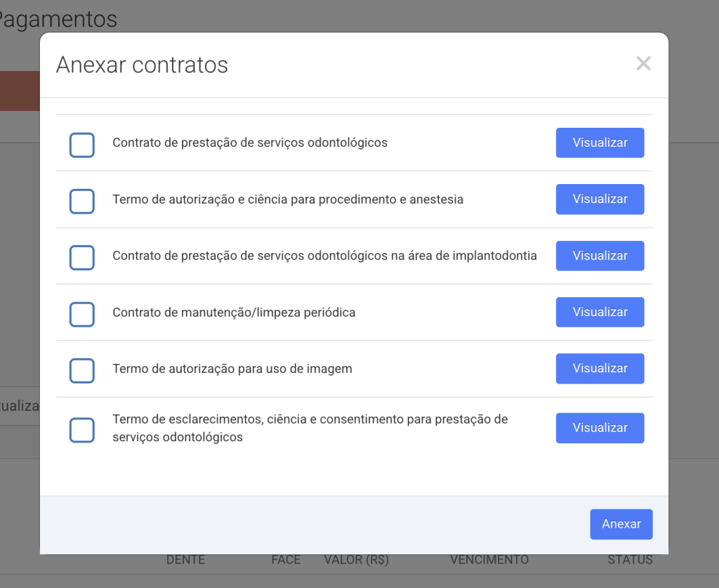Image resolution: width=719 pixels, height=588 pixels.
Task: Click the STATUS column header
Action: pos(630,560)
